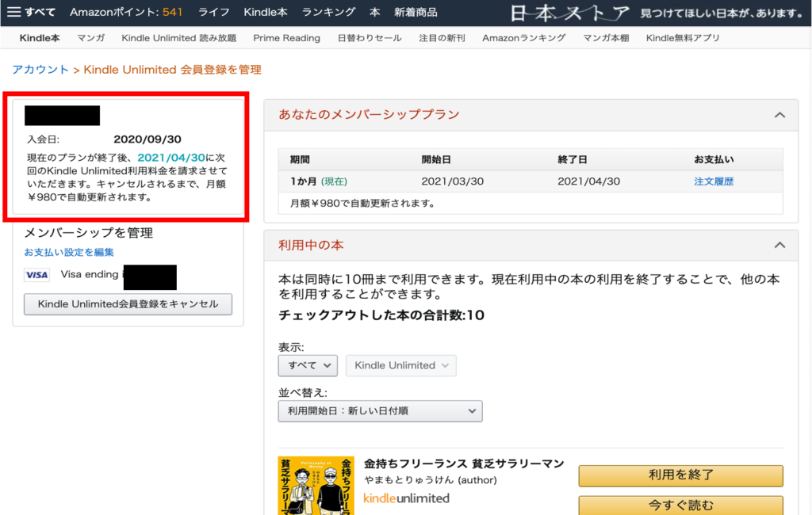812x515 pixels.
Task: Click the VISA card logo
Action: coord(36,275)
